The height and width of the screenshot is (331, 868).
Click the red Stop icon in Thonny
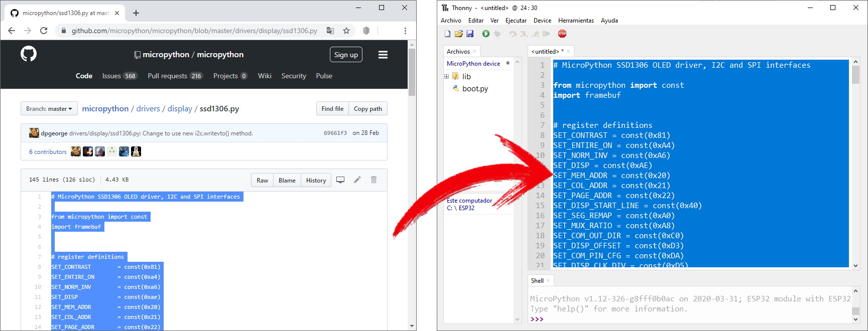click(562, 34)
